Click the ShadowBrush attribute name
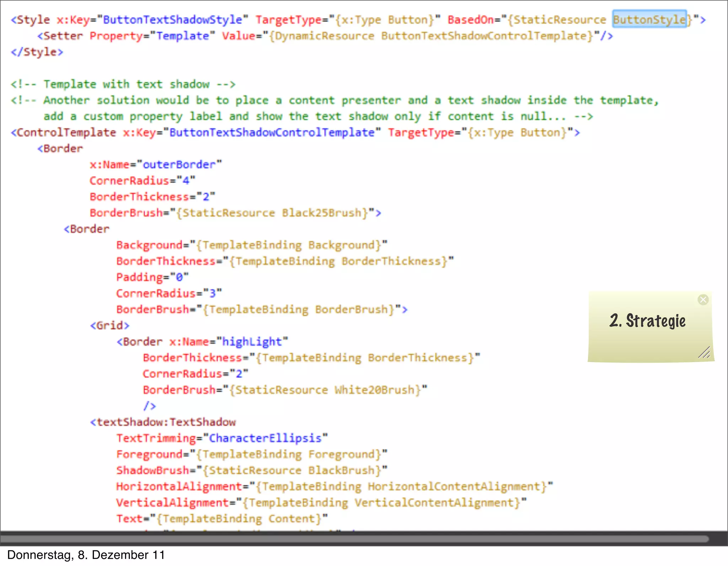Screen dimensions: 728x566 pyautogui.click(x=153, y=470)
